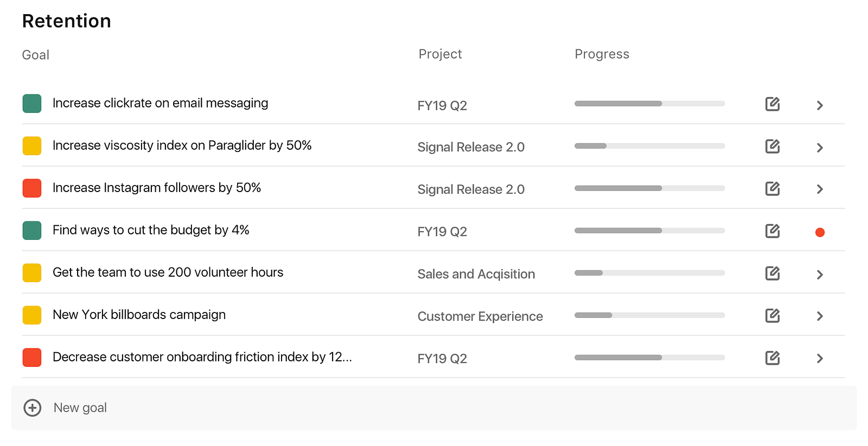Expand the New York billboards campaign row

point(820,316)
